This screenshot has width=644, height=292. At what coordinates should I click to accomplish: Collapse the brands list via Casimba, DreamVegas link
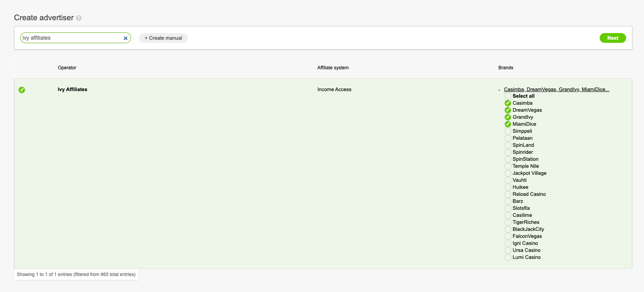(556, 90)
